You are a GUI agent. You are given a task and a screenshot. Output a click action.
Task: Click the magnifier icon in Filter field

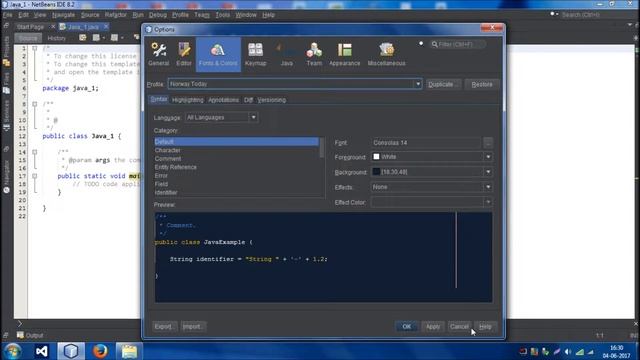[435, 44]
